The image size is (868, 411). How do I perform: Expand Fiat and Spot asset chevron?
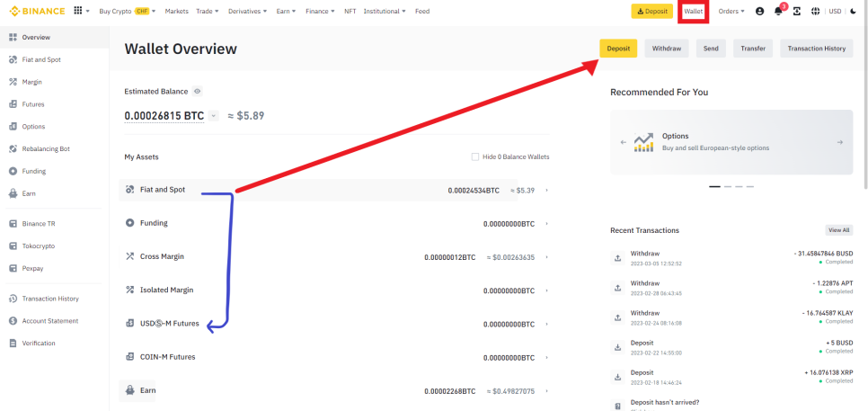tap(547, 191)
